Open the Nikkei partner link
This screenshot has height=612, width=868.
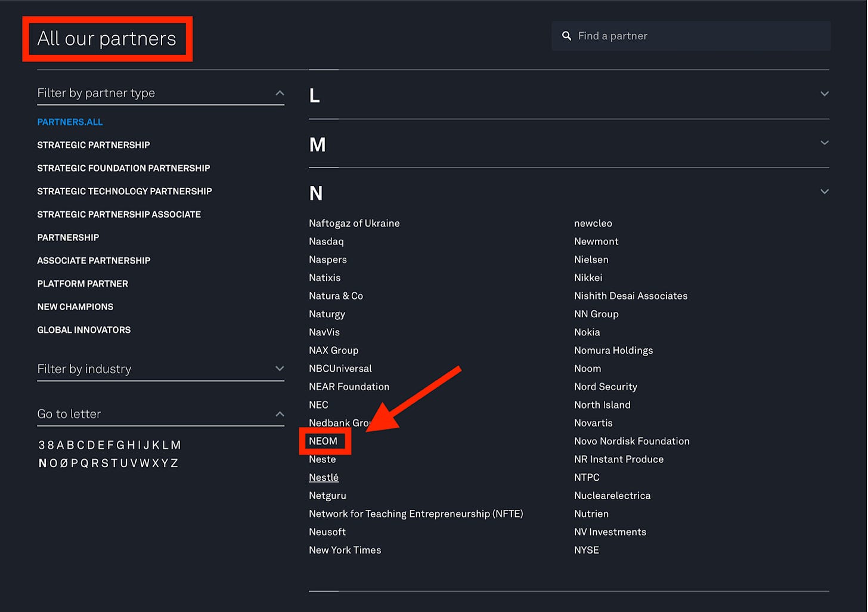coord(588,278)
